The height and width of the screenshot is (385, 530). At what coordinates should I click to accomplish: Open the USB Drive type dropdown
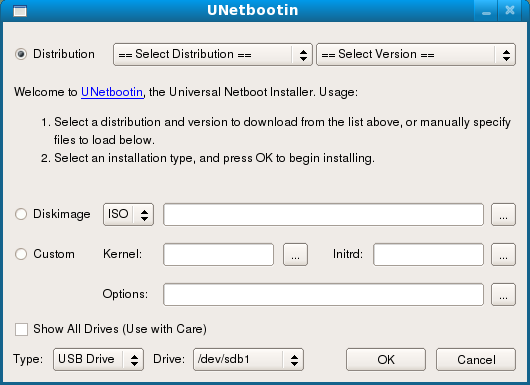[x=98, y=359]
